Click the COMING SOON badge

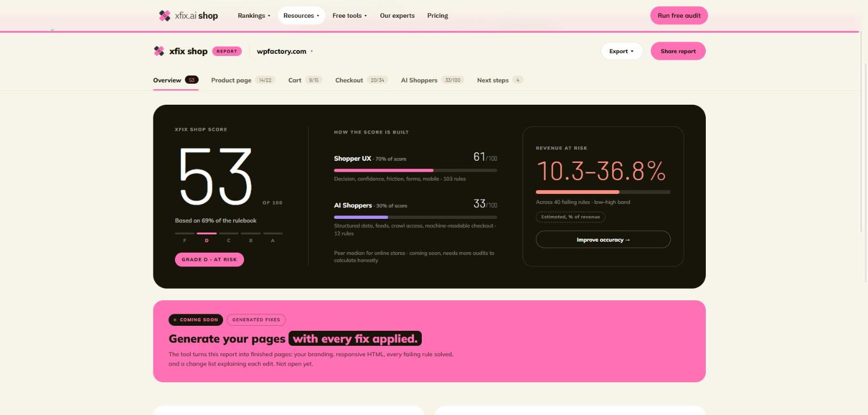pyautogui.click(x=195, y=320)
